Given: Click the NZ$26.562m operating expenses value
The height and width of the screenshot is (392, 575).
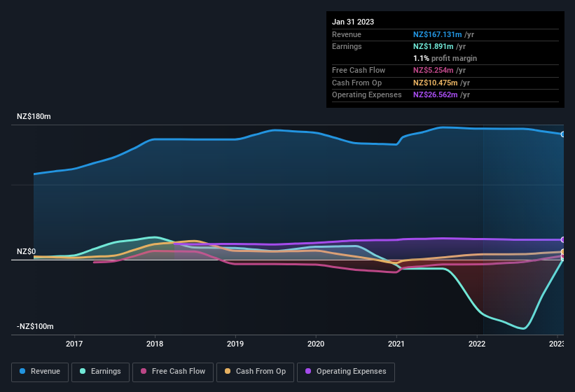Looking at the screenshot, I should click(x=436, y=95).
